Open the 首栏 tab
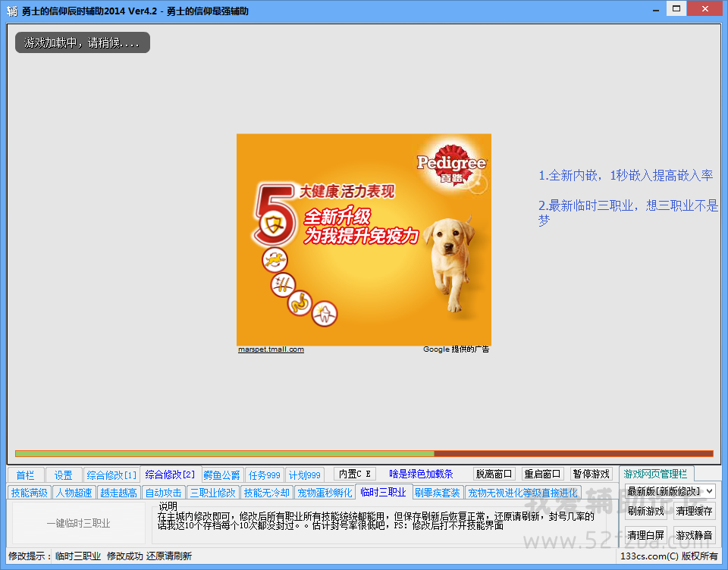Screen dimensions: 728x570 click(26, 474)
